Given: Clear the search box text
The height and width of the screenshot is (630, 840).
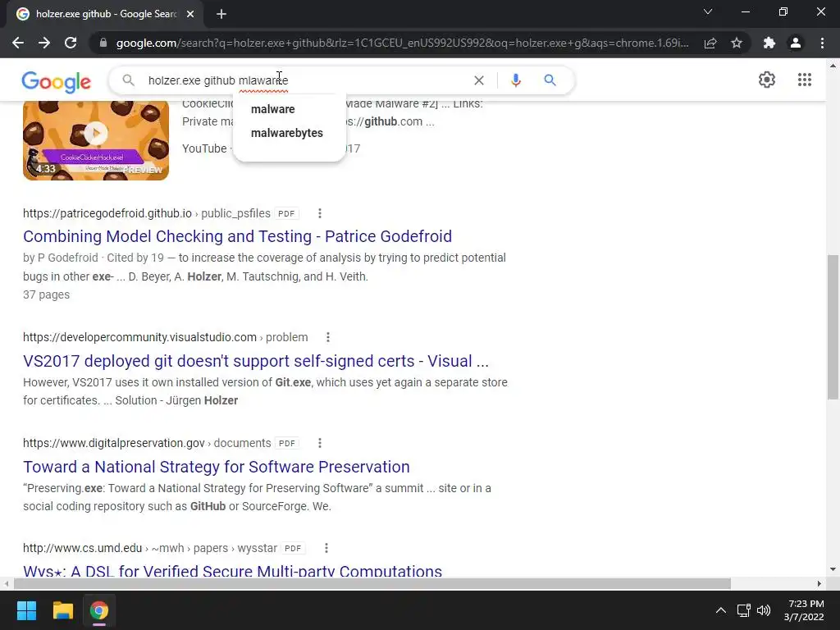Looking at the screenshot, I should pos(479,80).
